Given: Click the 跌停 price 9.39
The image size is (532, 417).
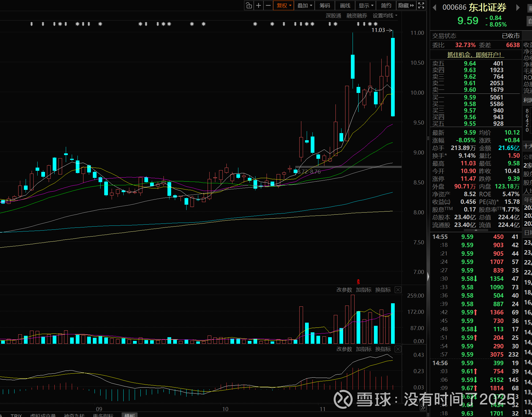Looking at the screenshot, I should pyautogui.click(x=514, y=179).
